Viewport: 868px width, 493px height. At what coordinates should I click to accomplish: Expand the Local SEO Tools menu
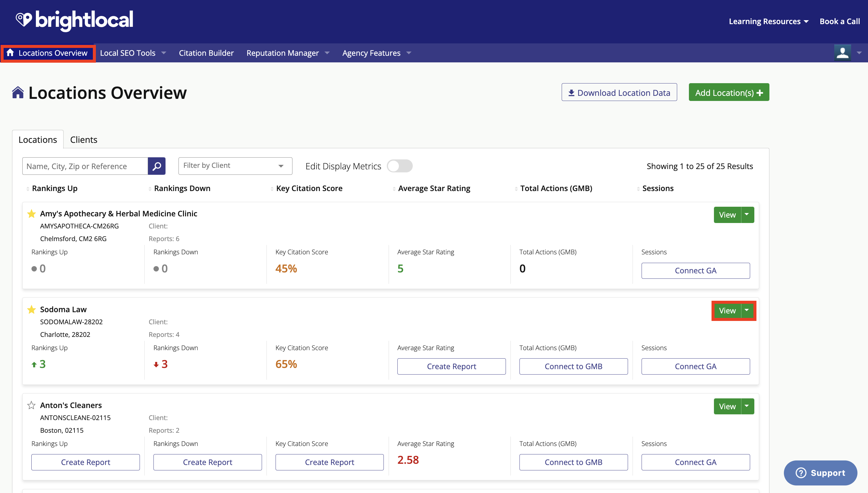[x=133, y=53]
